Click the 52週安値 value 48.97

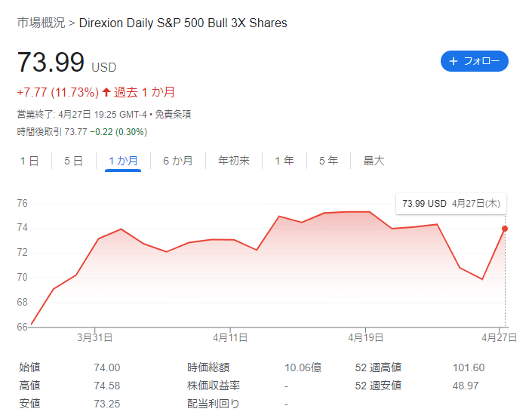click(x=466, y=386)
